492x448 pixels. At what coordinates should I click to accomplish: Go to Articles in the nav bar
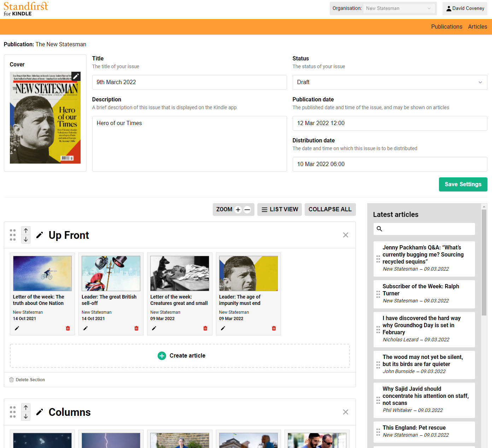tap(478, 27)
